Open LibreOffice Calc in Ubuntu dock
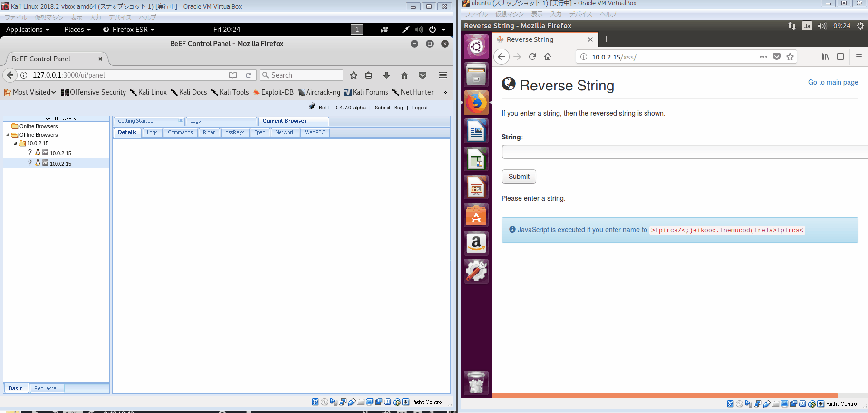868x413 pixels. pyautogui.click(x=476, y=159)
